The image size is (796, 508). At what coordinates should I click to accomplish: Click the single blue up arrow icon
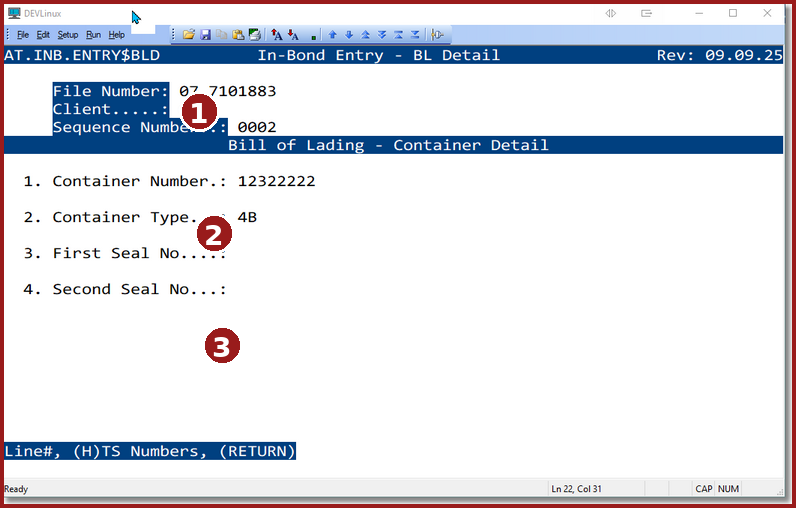333,34
